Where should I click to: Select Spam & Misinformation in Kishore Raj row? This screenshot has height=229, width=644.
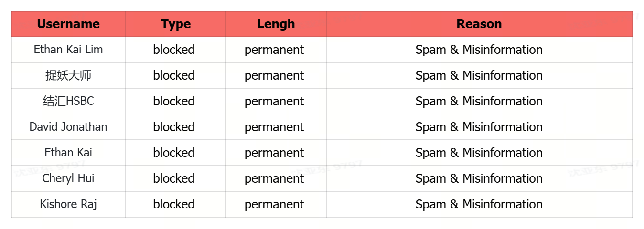pos(479,204)
